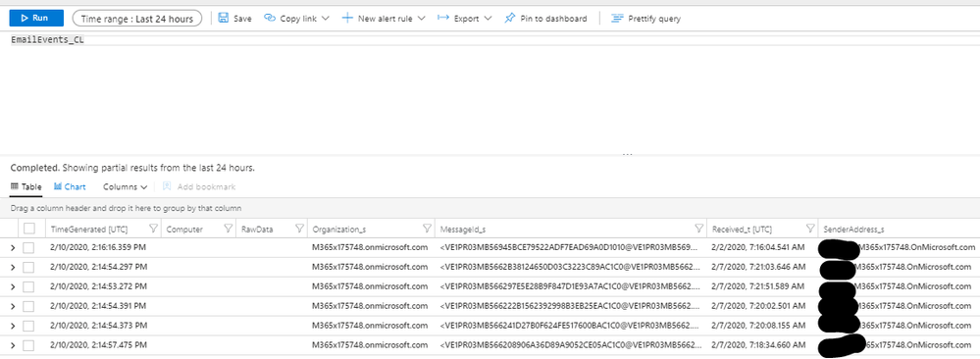This screenshot has height=359, width=980.
Task: Sort by the Organization_s column header
Action: coord(339,230)
